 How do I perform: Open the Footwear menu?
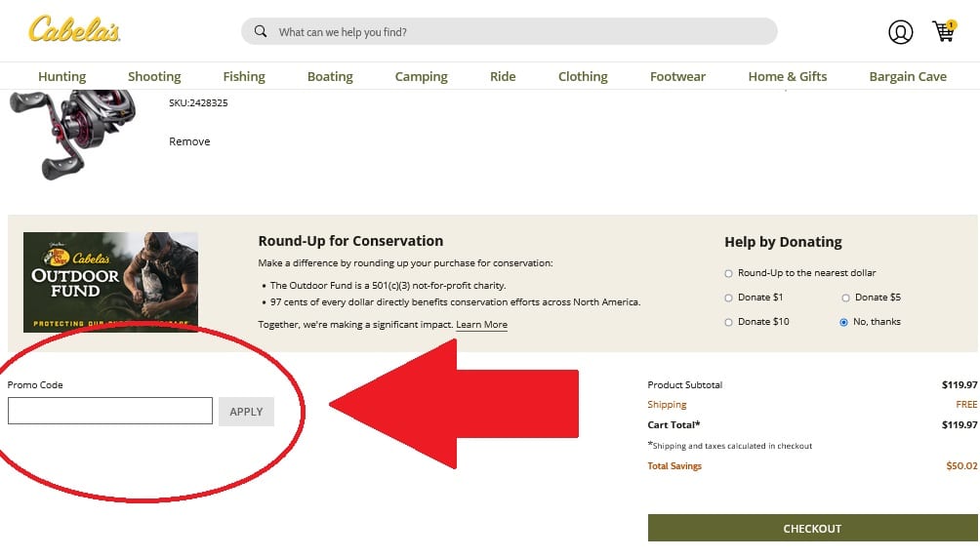[677, 76]
